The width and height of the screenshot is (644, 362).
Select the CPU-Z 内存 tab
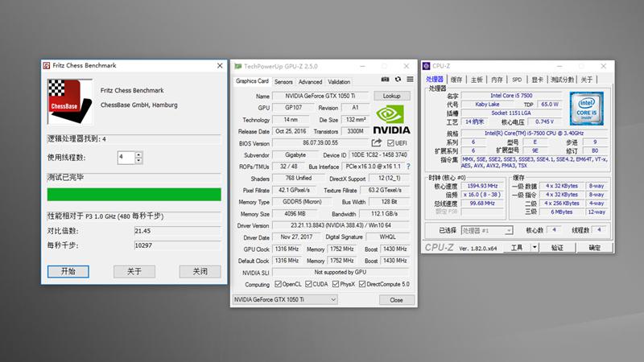[497, 80]
